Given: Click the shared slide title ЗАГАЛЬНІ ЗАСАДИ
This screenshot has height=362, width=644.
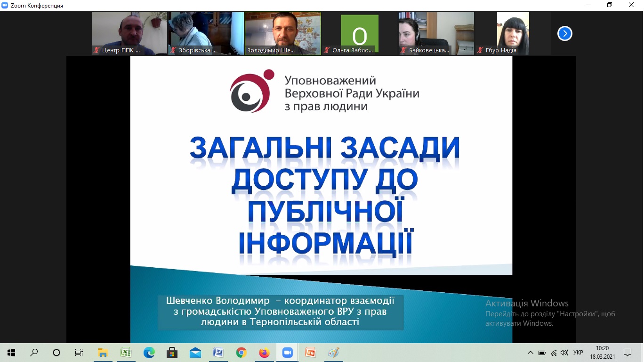Looking at the screenshot, I should pos(325,148).
